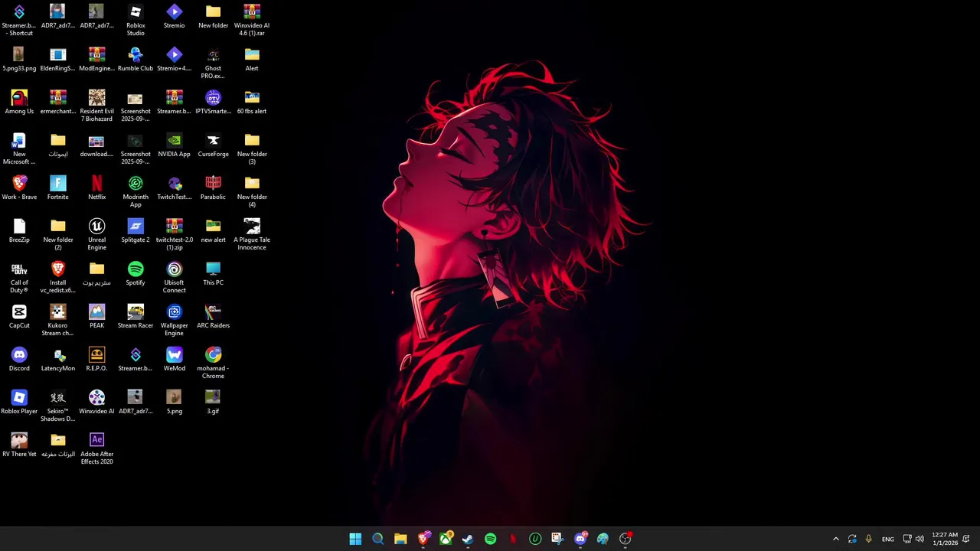Select the Fortnite desktop shortcut
This screenshot has width=980, height=551.
point(58,187)
